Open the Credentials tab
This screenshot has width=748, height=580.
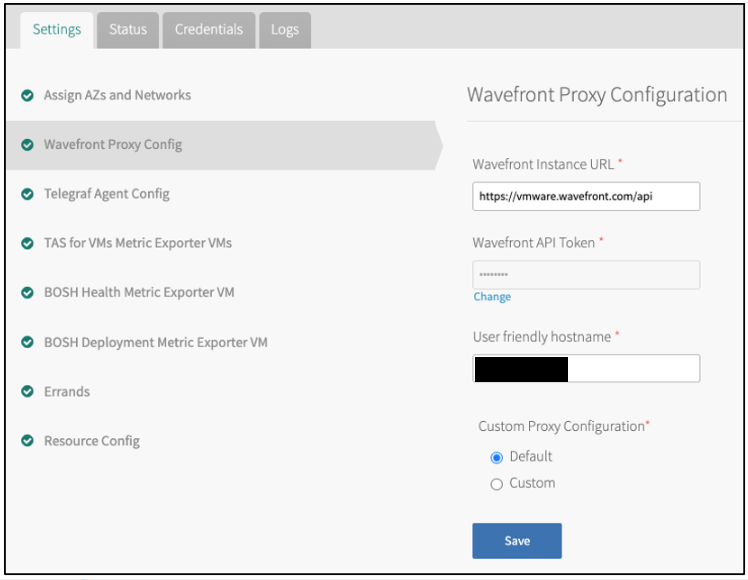[x=208, y=30]
